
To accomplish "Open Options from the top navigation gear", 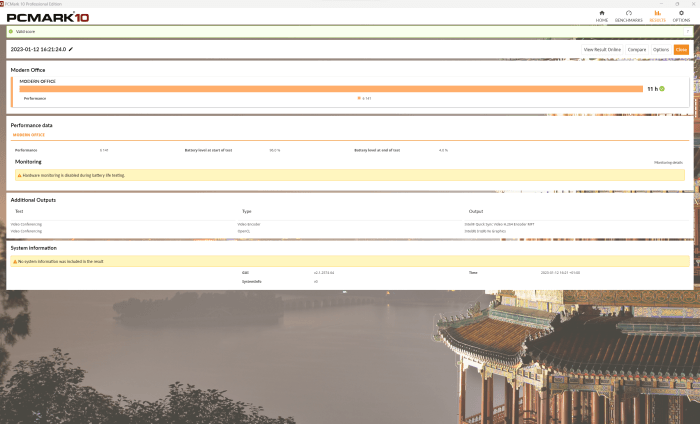I will [681, 16].
